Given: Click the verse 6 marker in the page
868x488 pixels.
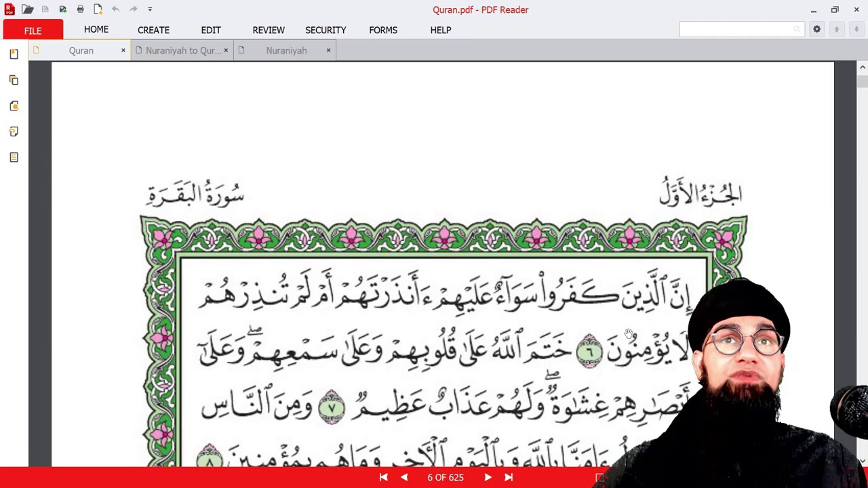Looking at the screenshot, I should click(x=589, y=351).
